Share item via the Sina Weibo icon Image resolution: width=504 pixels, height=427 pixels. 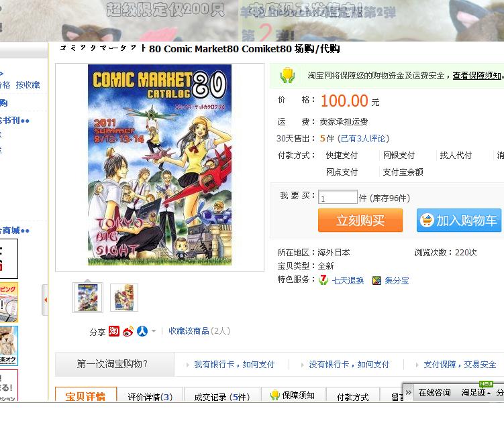click(x=128, y=331)
